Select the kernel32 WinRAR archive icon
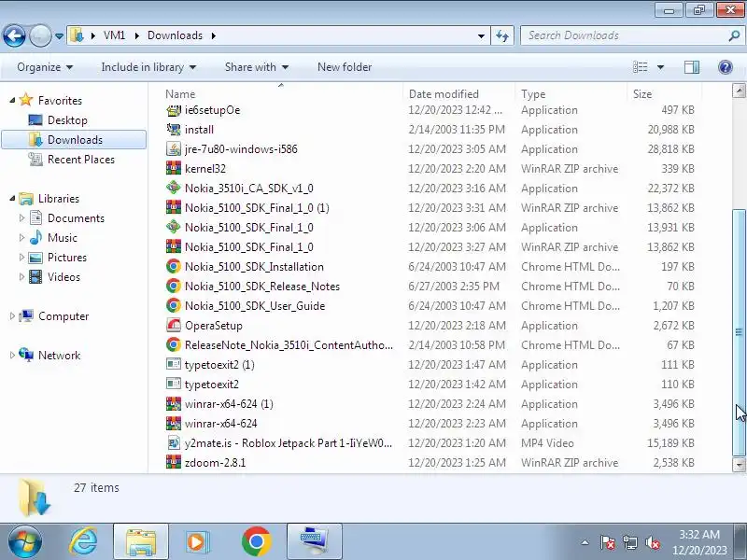 click(174, 169)
